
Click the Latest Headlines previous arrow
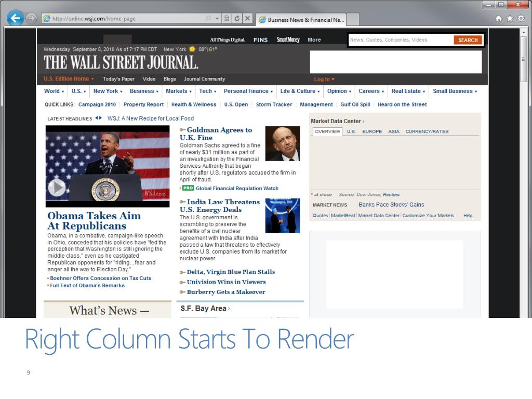[x=97, y=118]
